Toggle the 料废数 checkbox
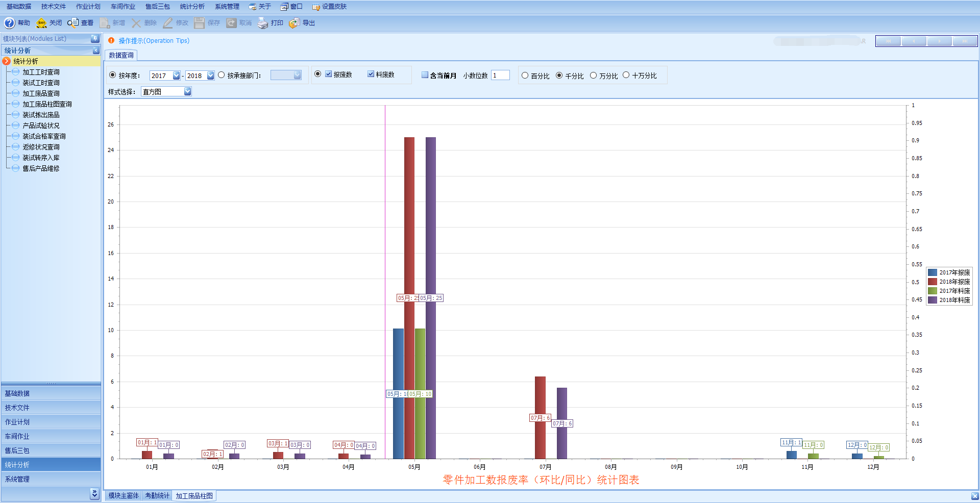This screenshot has width=980, height=503. pyautogui.click(x=371, y=74)
